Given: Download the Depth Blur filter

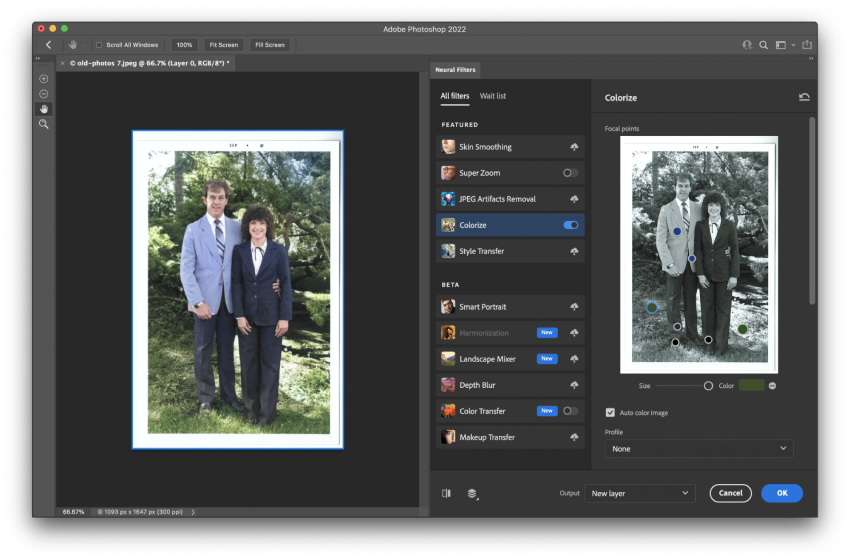Looking at the screenshot, I should 574,385.
